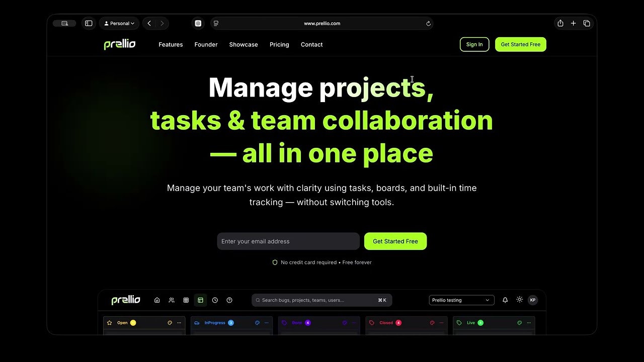Image resolution: width=644 pixels, height=362 pixels.
Task: Open the dashboard help question icon
Action: point(229,300)
